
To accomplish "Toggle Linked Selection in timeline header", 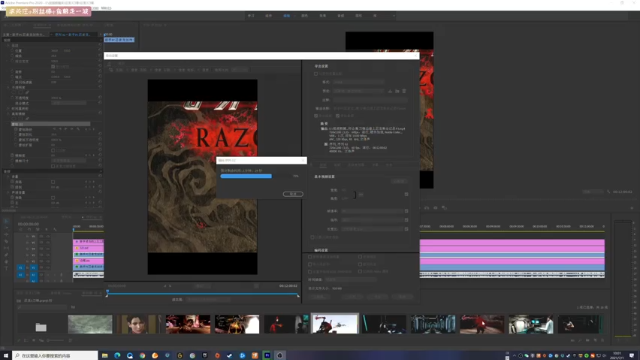I will point(38,229).
